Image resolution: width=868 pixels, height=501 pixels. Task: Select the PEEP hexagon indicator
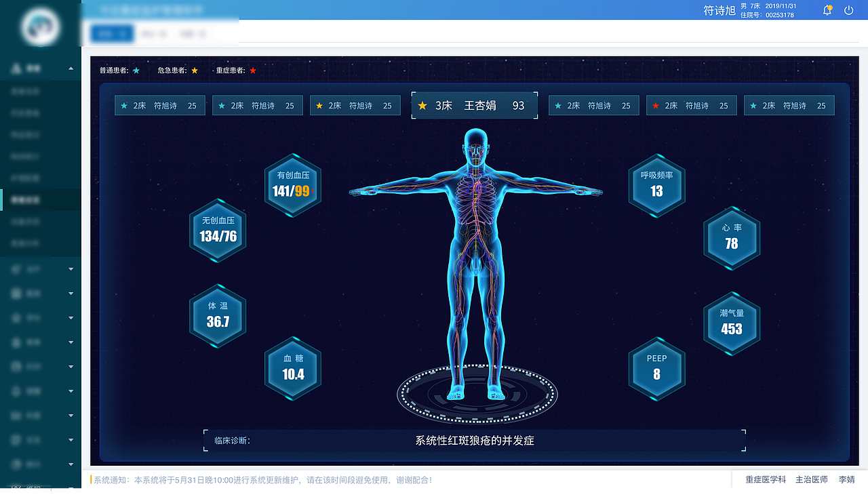(x=656, y=369)
